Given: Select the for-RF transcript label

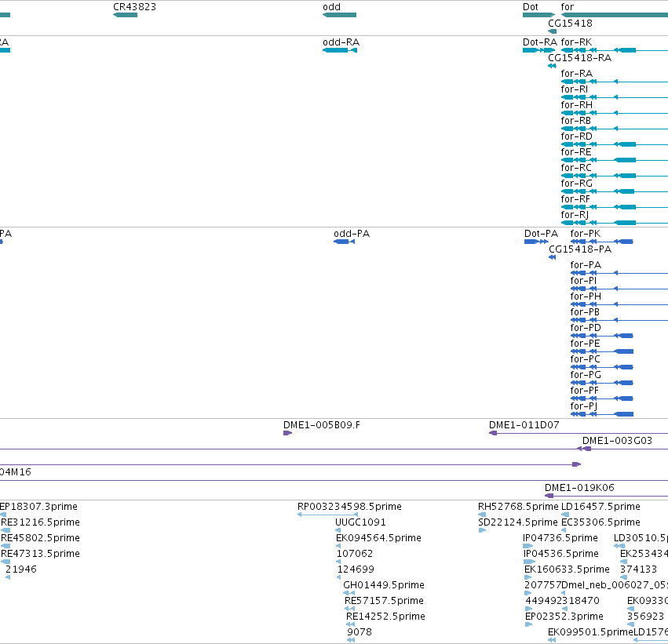Looking at the screenshot, I should (x=575, y=199).
